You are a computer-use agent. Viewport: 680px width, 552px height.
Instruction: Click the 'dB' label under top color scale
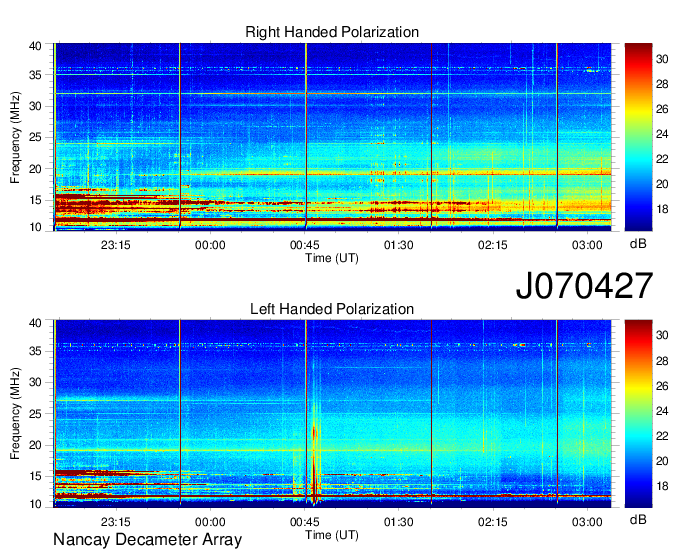coord(638,244)
